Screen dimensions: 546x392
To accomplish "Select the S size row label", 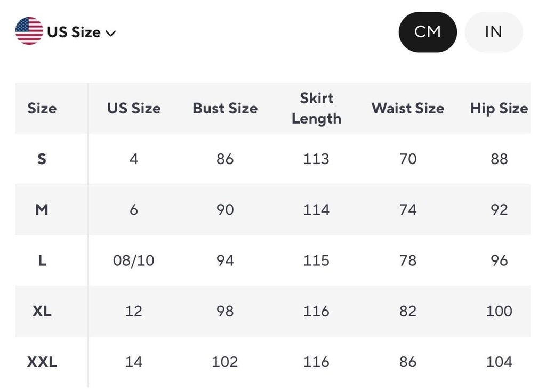I will pyautogui.click(x=42, y=159).
